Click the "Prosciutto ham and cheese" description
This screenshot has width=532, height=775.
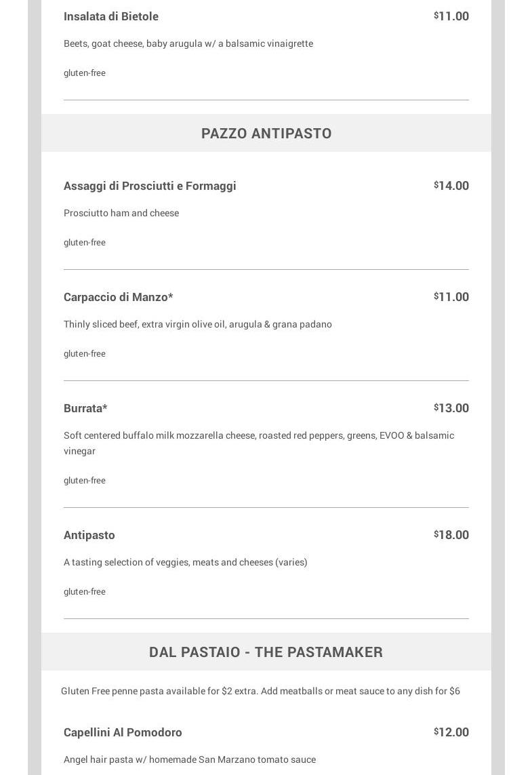(x=121, y=213)
